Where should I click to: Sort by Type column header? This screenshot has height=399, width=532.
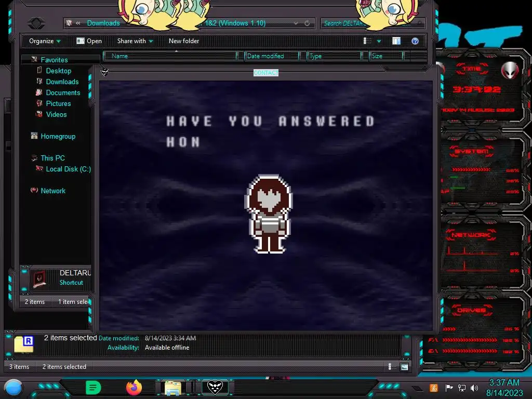[x=334, y=56]
